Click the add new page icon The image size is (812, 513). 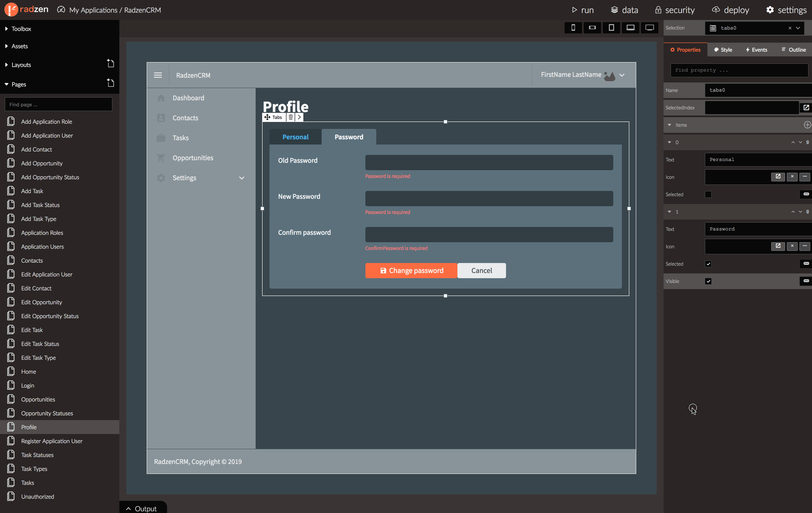coord(111,83)
